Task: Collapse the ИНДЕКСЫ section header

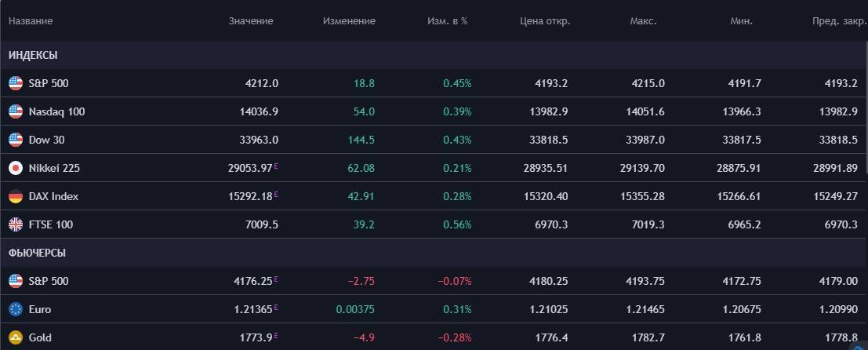Action: click(x=33, y=55)
